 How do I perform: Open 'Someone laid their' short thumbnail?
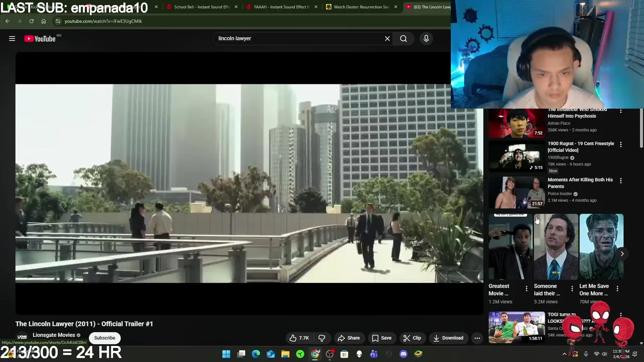(556, 247)
